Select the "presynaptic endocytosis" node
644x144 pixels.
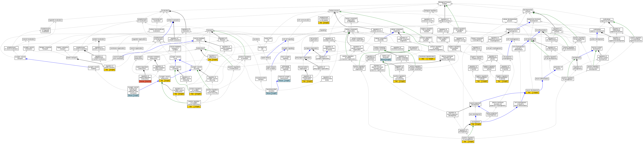coord(139,58)
